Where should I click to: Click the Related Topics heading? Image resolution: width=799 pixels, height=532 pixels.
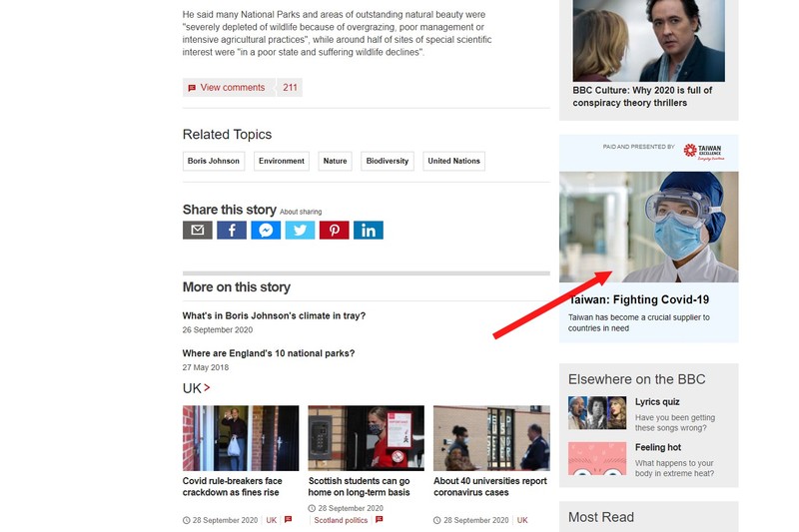pyautogui.click(x=228, y=135)
